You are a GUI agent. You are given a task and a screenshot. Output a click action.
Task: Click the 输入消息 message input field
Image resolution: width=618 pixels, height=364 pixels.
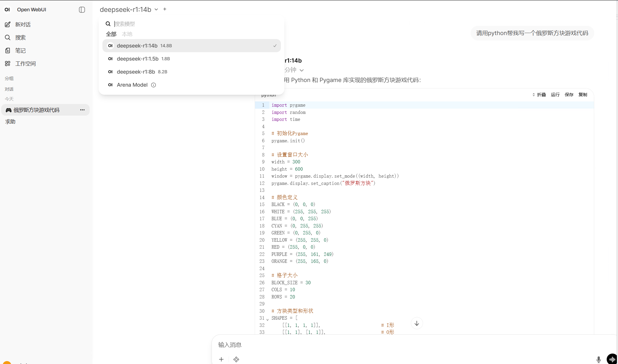[x=348, y=345]
